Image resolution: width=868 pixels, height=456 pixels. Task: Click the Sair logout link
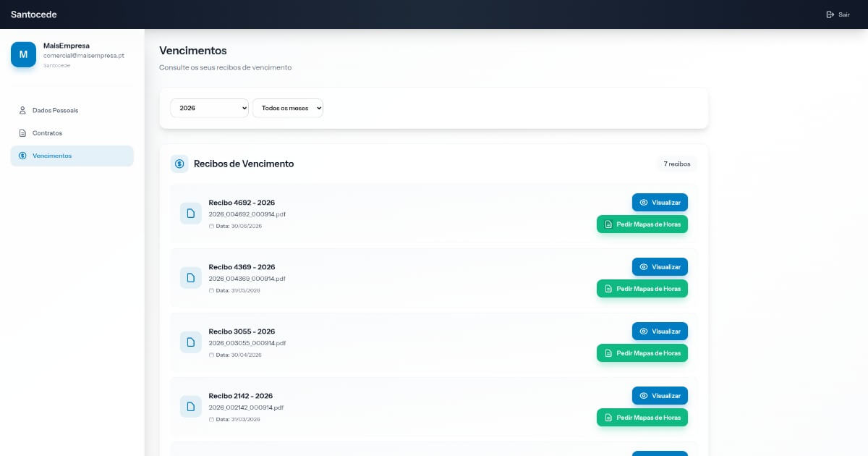tap(838, 14)
